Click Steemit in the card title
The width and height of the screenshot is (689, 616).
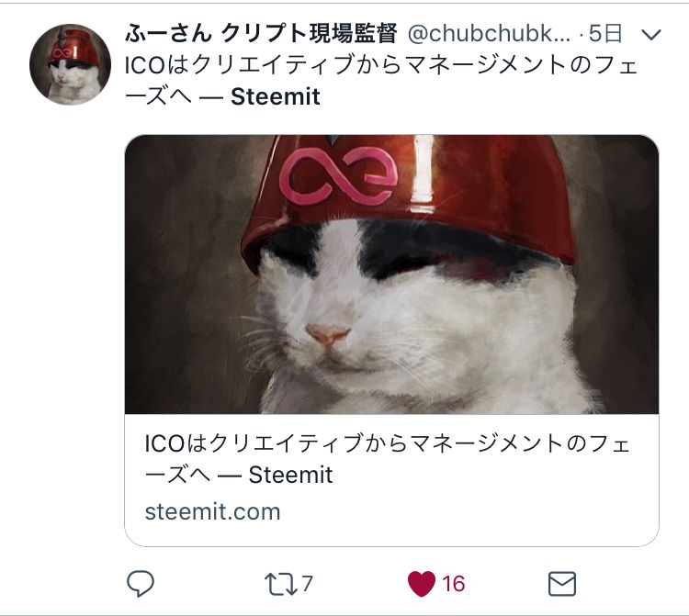[290, 475]
